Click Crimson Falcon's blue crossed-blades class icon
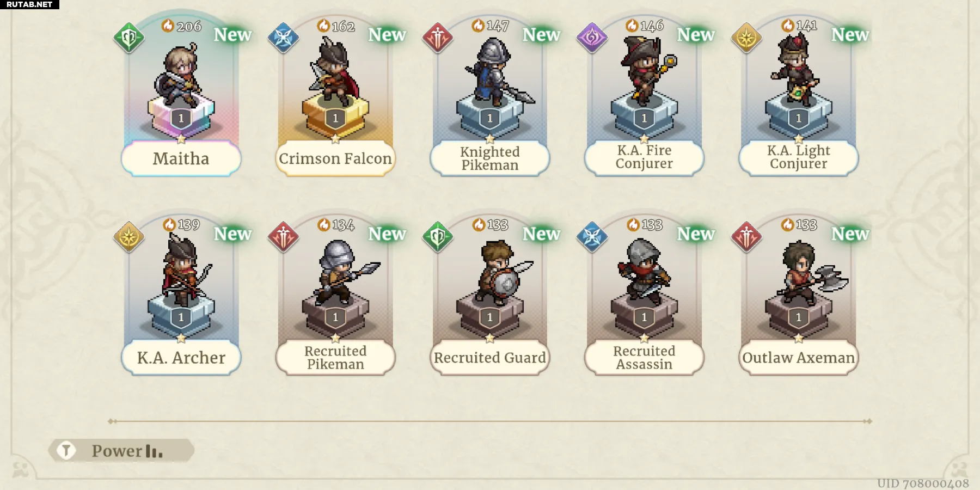 (283, 38)
